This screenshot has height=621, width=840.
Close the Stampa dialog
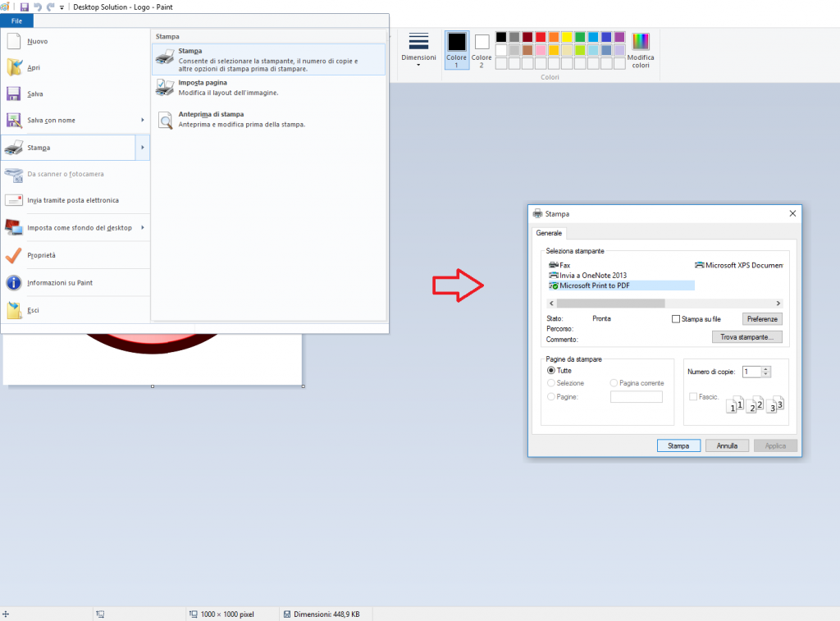[792, 213]
